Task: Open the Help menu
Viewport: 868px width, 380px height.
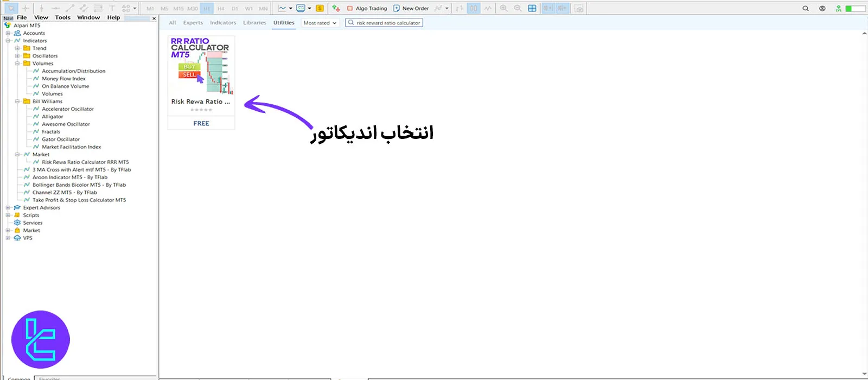Action: pyautogui.click(x=113, y=17)
